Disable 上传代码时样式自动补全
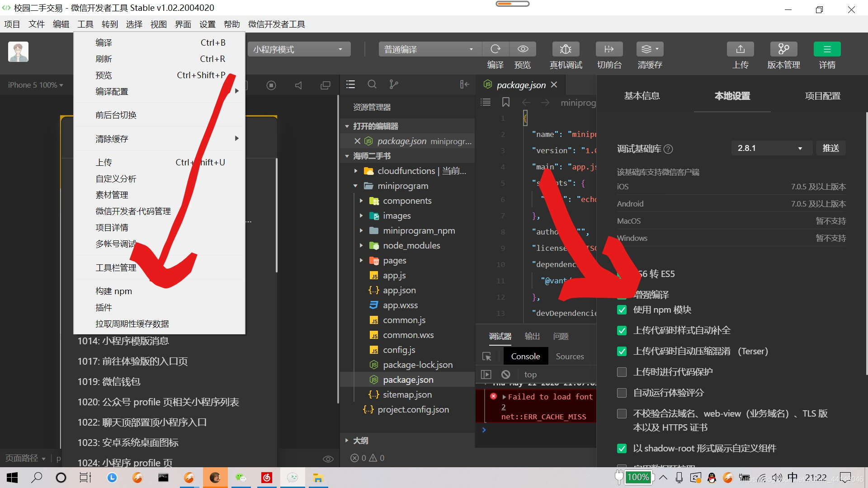Screen dimensions: 868x488 622,330
